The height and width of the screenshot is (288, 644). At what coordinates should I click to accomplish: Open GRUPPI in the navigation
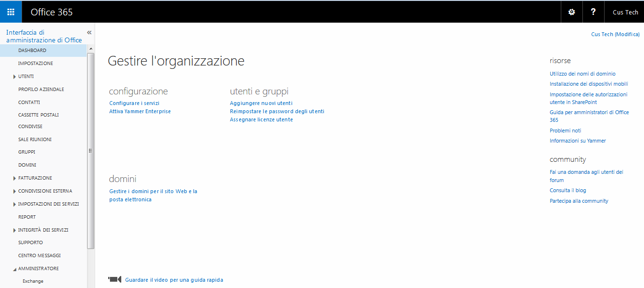coord(26,152)
